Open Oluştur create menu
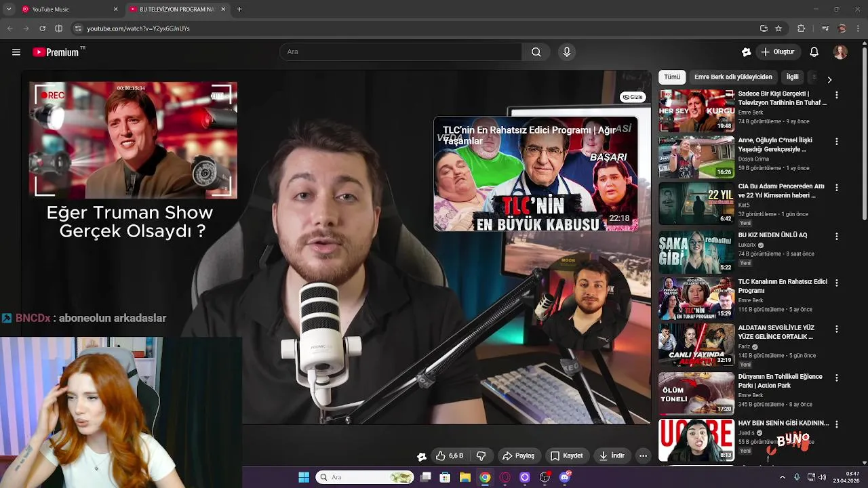The height and width of the screenshot is (488, 868). point(778,52)
